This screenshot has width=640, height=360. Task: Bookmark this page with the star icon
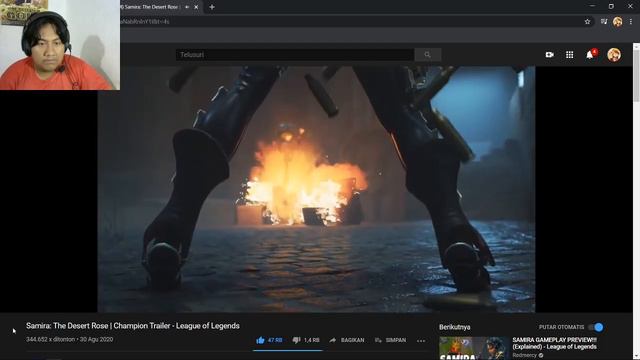[587, 22]
